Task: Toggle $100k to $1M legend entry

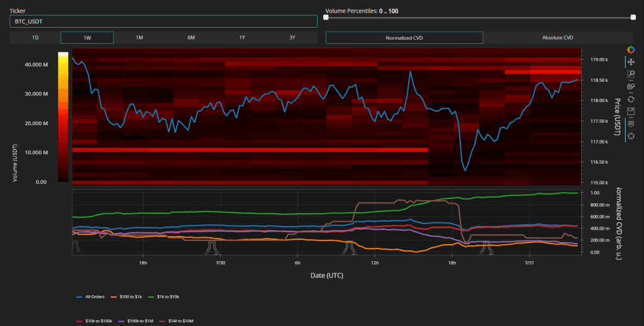Action: pos(136,321)
